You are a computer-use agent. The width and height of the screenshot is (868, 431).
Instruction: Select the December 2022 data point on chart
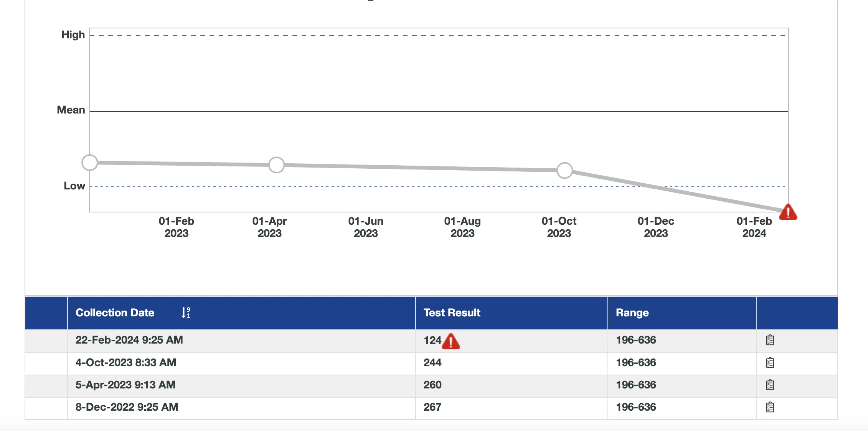tap(90, 163)
